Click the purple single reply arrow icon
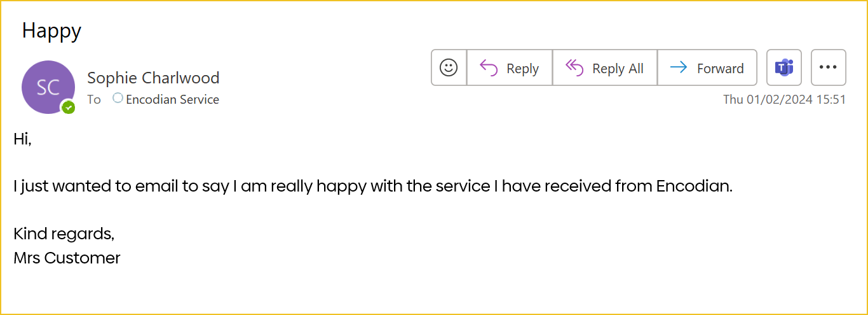 coord(489,67)
